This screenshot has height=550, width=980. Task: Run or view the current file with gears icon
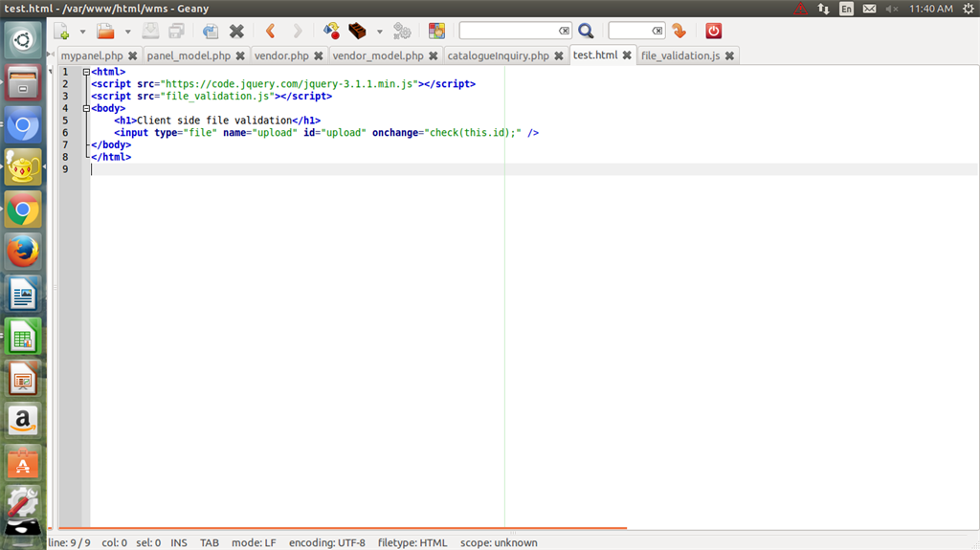tap(402, 31)
